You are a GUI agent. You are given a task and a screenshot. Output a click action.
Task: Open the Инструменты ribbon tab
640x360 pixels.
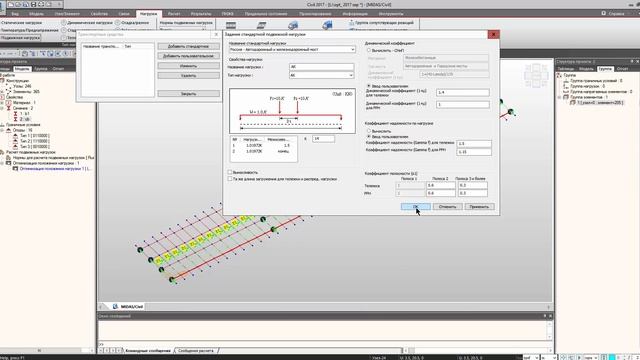(391, 13)
